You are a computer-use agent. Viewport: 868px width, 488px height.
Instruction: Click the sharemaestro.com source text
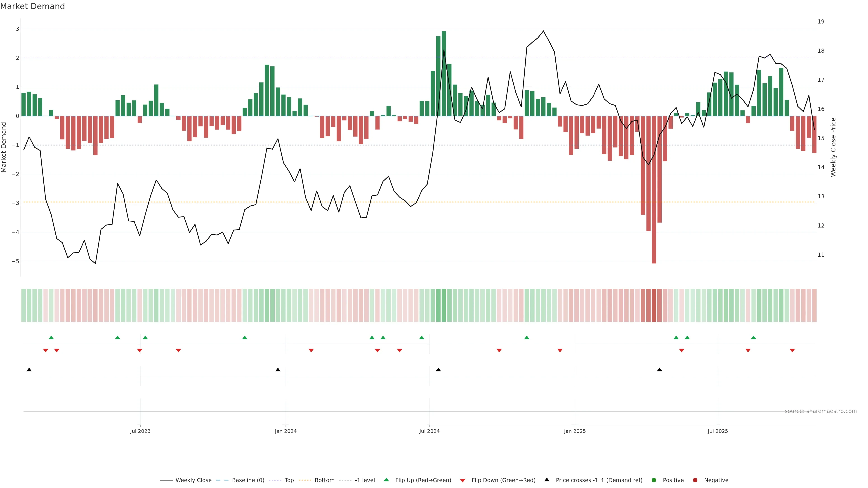[821, 411]
